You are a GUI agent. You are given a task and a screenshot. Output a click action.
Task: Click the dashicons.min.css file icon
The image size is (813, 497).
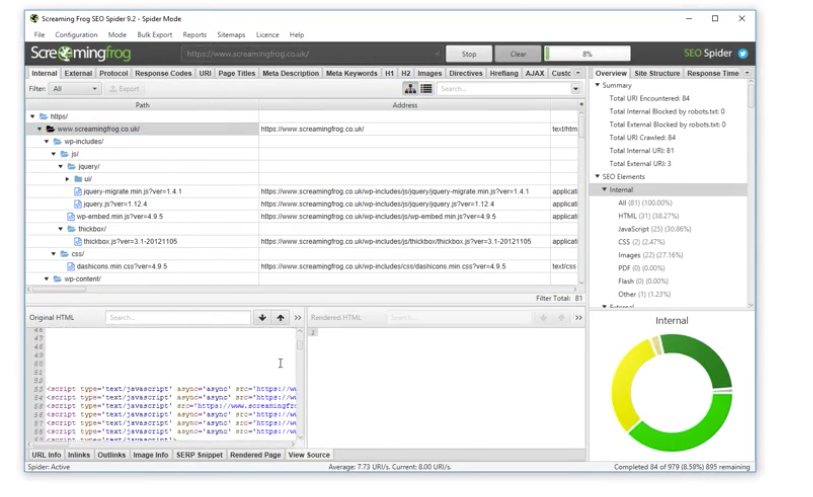click(71, 266)
